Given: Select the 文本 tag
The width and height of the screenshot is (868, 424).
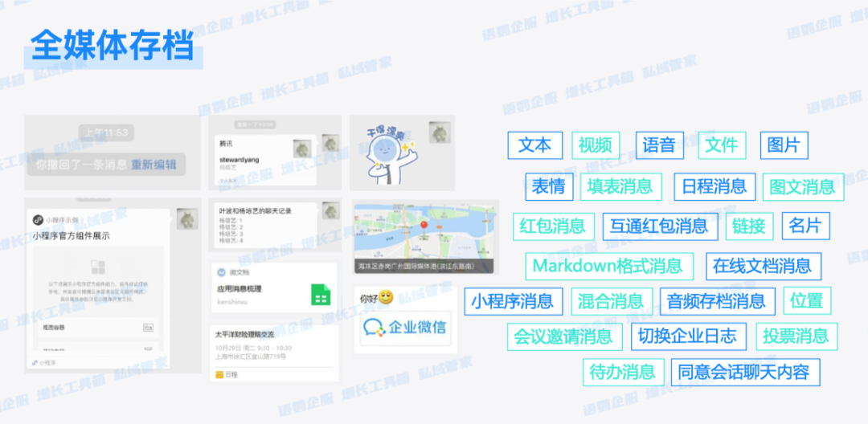Looking at the screenshot, I should [534, 145].
